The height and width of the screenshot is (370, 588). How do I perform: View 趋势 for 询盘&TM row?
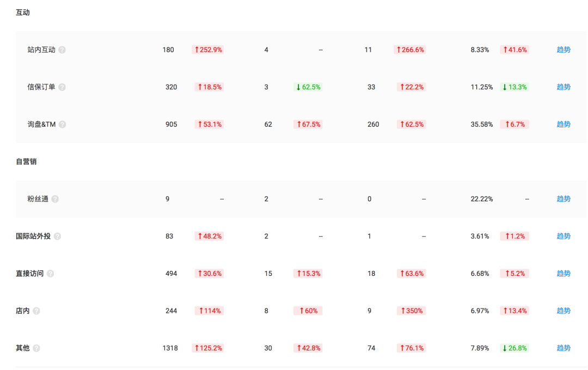[x=563, y=125]
